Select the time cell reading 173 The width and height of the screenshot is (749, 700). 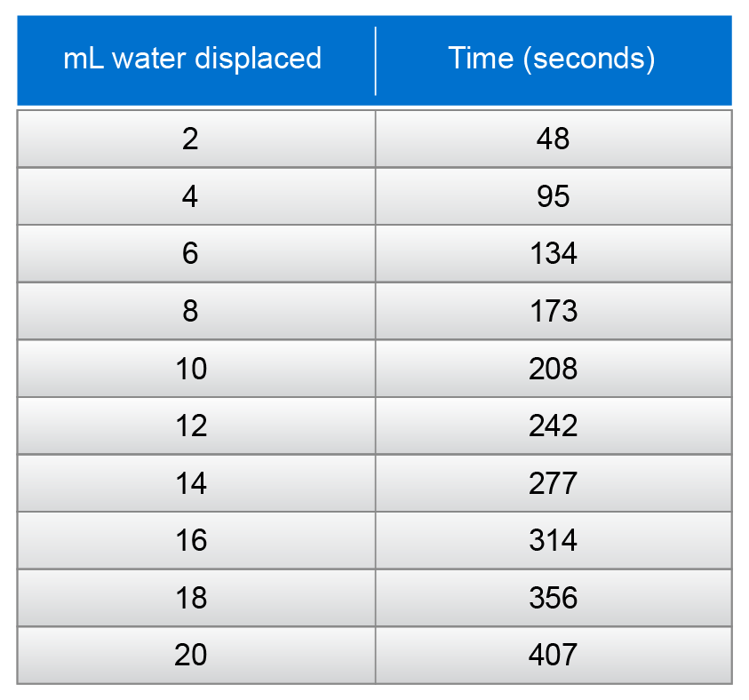pos(553,311)
